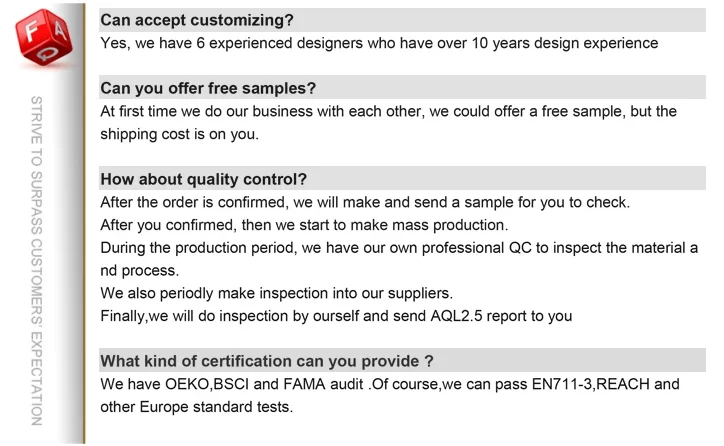
Task: Click the '6 experienced designers' answer line
Action: (x=380, y=44)
